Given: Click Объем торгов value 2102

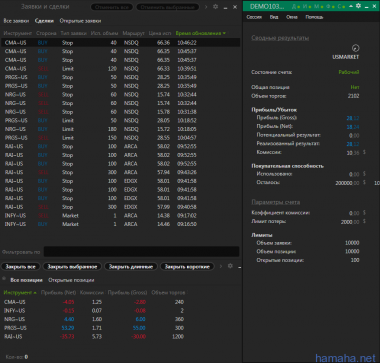Looking at the screenshot, I should point(354,96).
